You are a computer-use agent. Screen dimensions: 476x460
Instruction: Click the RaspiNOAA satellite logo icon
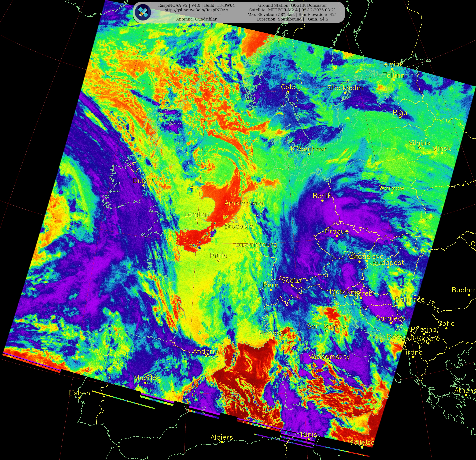coord(143,12)
